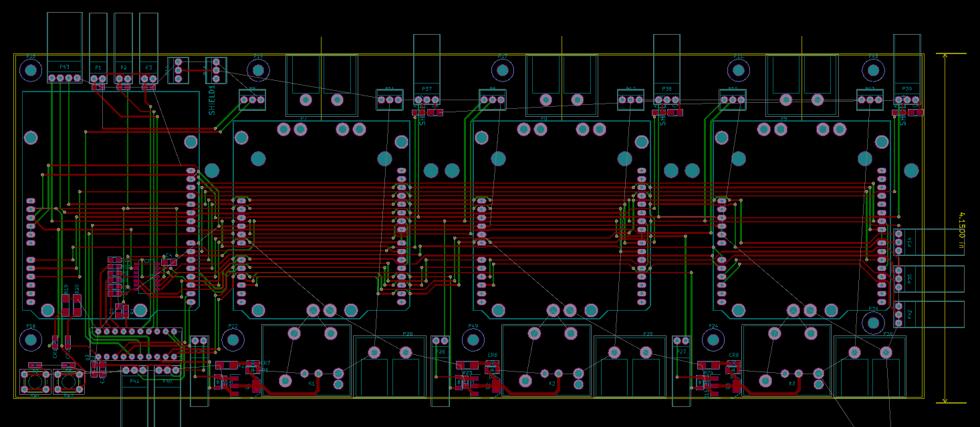The height and width of the screenshot is (427, 980).
Task: Select the P35 right-edge connector
Action: coord(929,279)
